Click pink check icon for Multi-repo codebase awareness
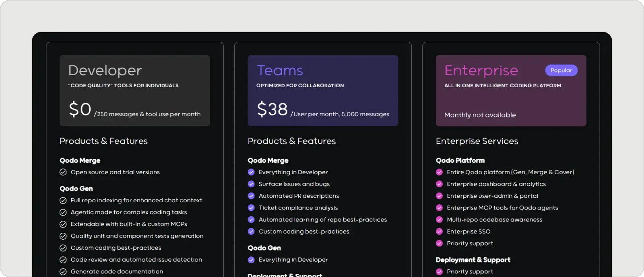 pyautogui.click(x=439, y=220)
